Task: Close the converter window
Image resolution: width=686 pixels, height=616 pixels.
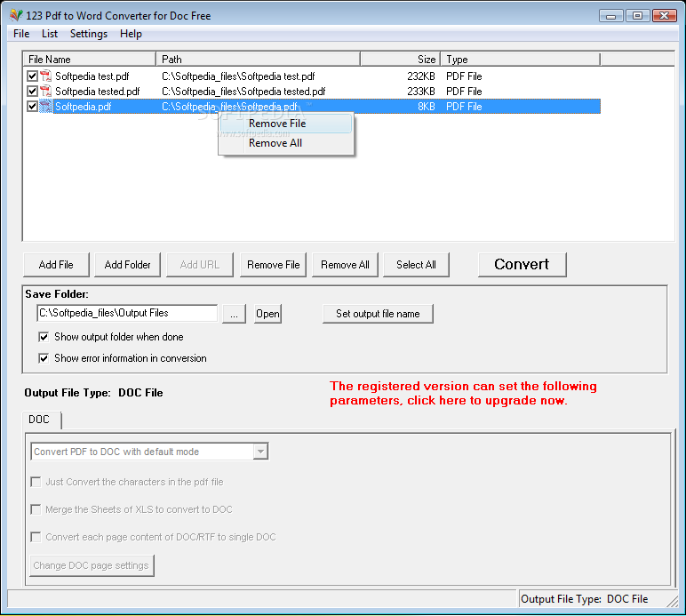Action: point(665,16)
